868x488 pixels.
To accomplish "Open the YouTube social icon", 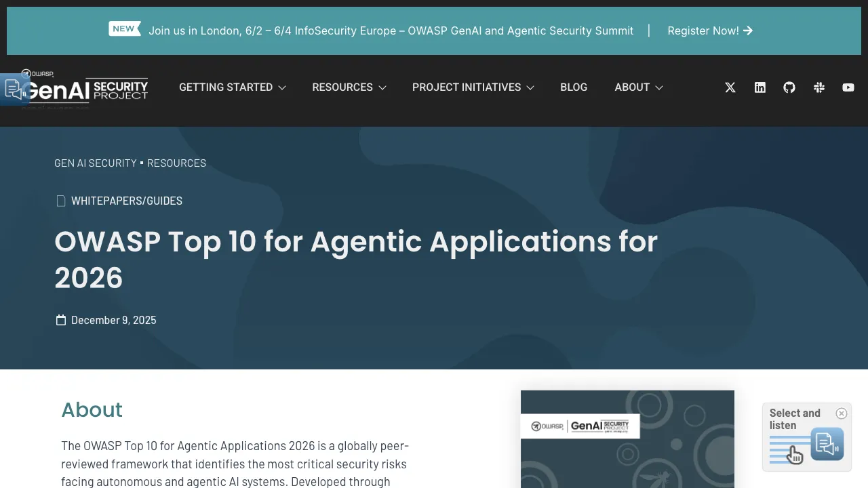I will coord(848,87).
